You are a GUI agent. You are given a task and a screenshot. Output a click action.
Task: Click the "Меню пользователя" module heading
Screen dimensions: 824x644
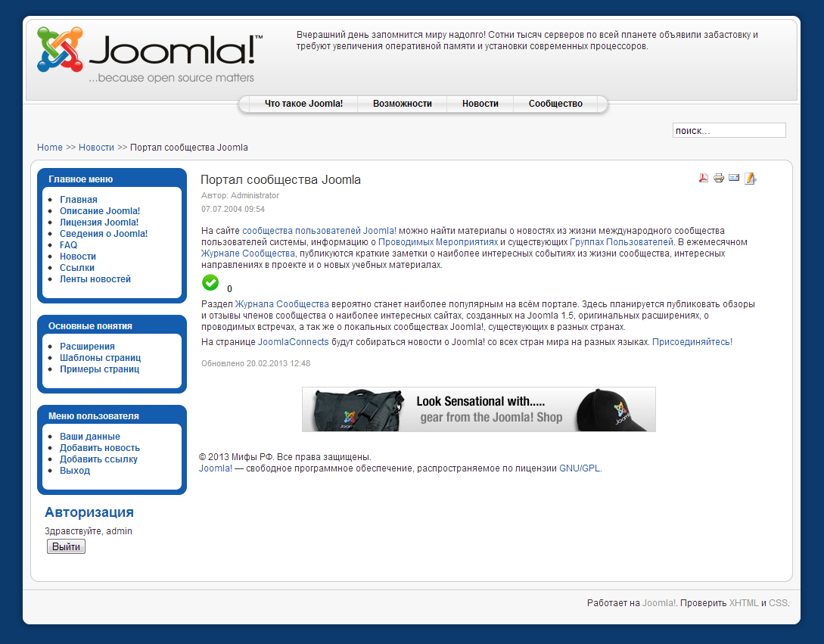coord(94,416)
